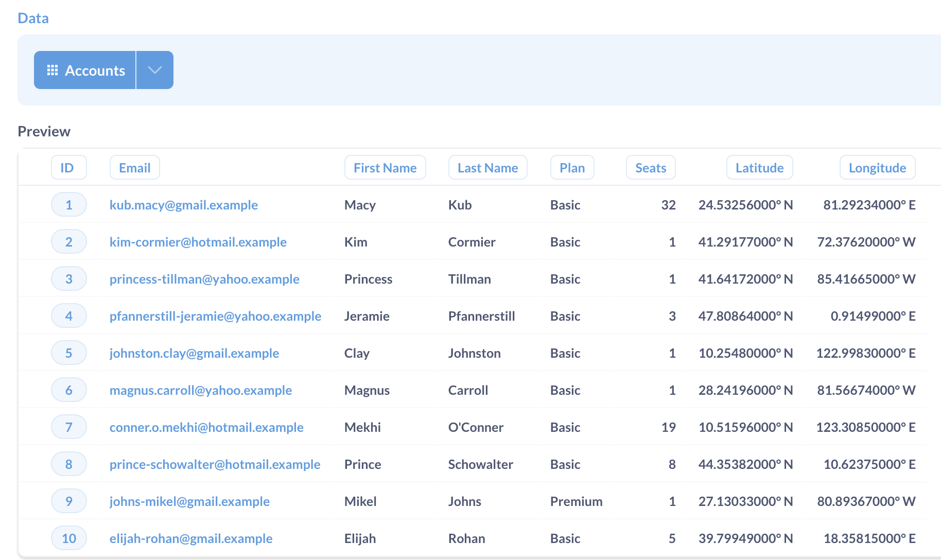Select the Longitude column header
The image size is (941, 560).
tap(877, 168)
